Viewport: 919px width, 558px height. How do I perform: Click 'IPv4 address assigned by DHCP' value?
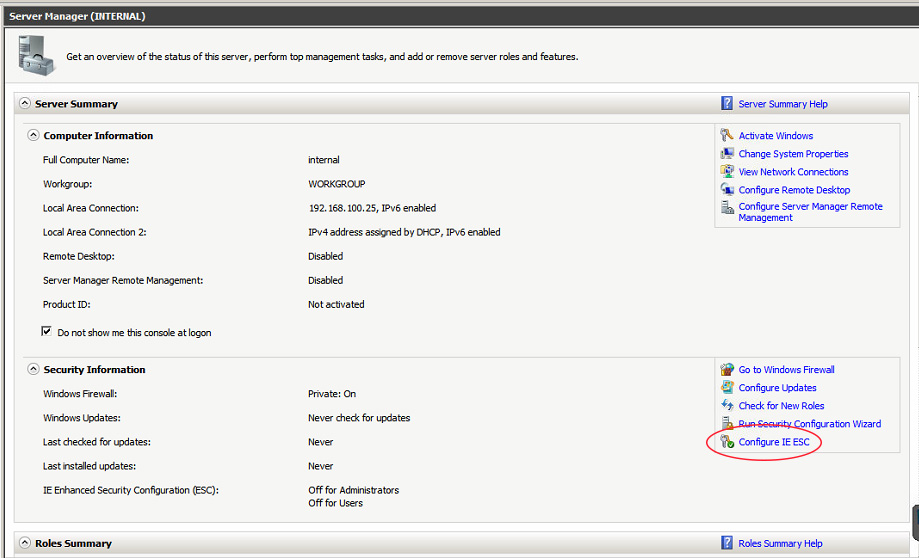tap(375, 232)
